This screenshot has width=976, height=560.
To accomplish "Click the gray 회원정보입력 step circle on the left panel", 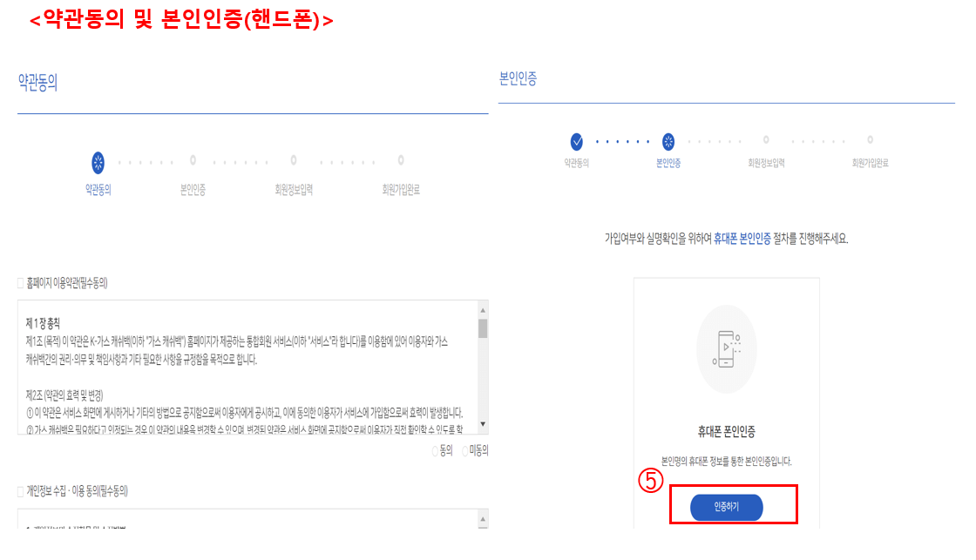I will pos(293,160).
